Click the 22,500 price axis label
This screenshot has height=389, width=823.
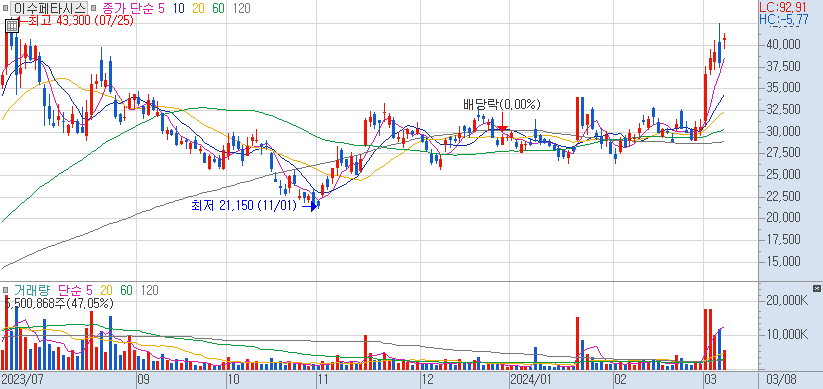coord(783,196)
